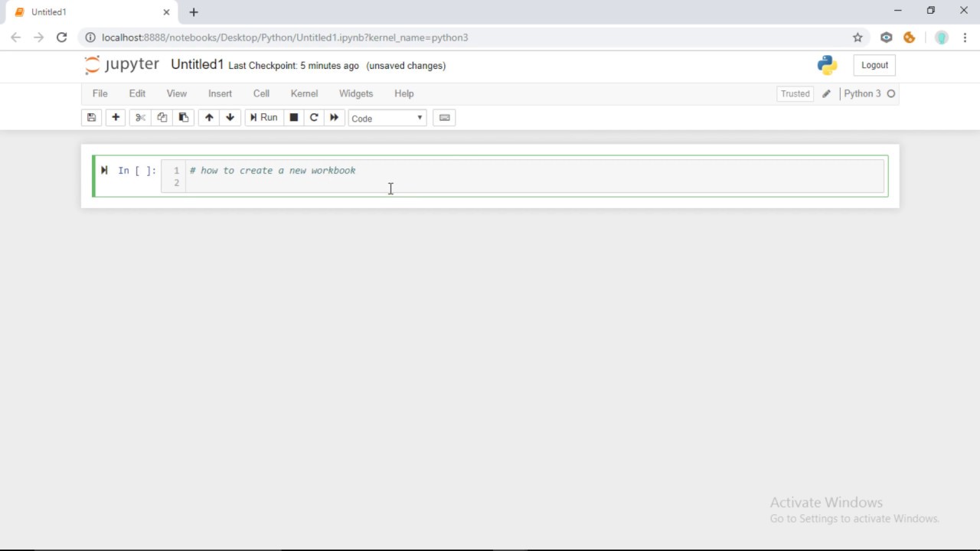Viewport: 980px width, 551px height.
Task: Move selected cell down arrow
Action: pos(230,118)
